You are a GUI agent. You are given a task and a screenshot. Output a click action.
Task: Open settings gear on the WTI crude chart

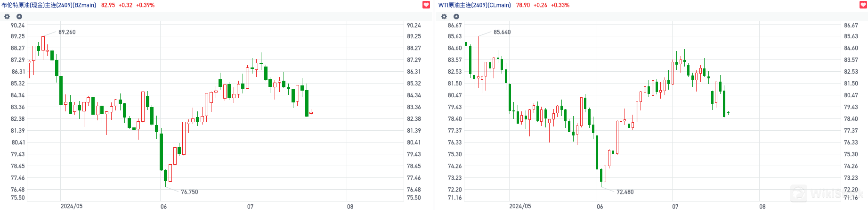point(444,17)
